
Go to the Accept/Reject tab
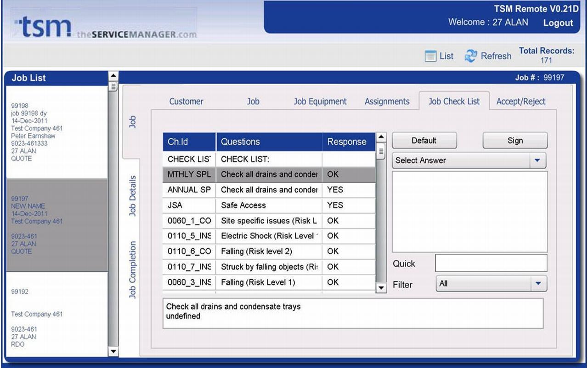[x=520, y=102]
